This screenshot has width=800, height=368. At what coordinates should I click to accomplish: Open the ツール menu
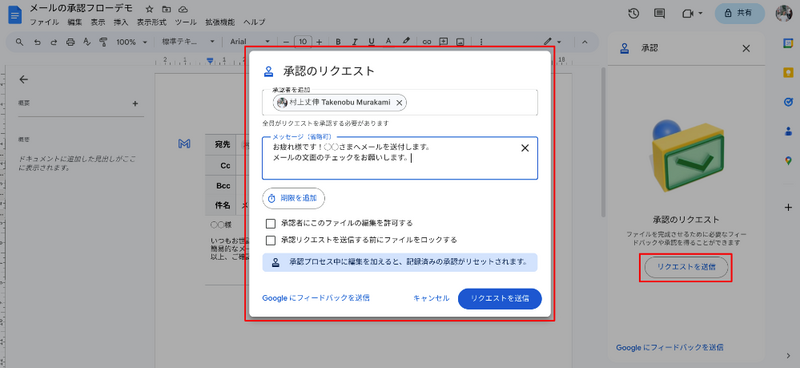[186, 22]
